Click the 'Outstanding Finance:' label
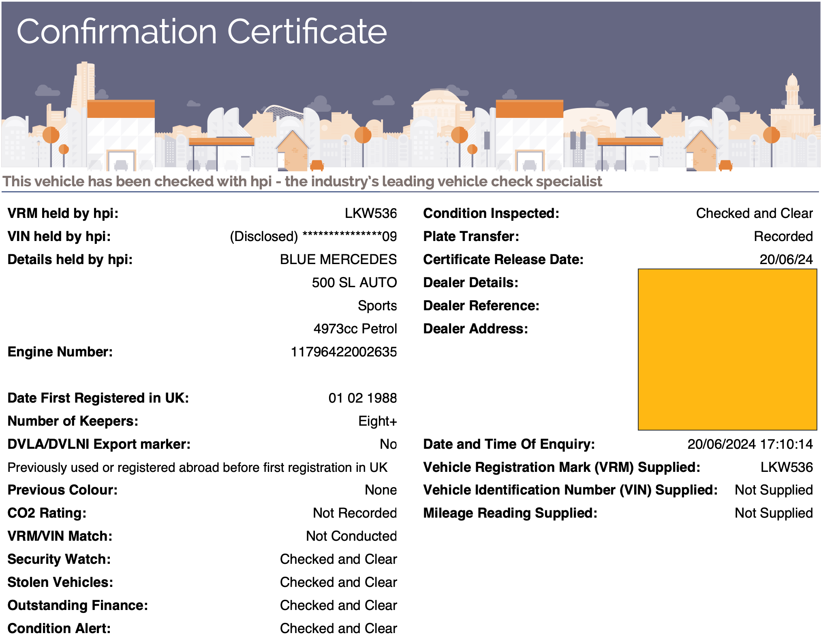821x644 pixels. [78, 606]
